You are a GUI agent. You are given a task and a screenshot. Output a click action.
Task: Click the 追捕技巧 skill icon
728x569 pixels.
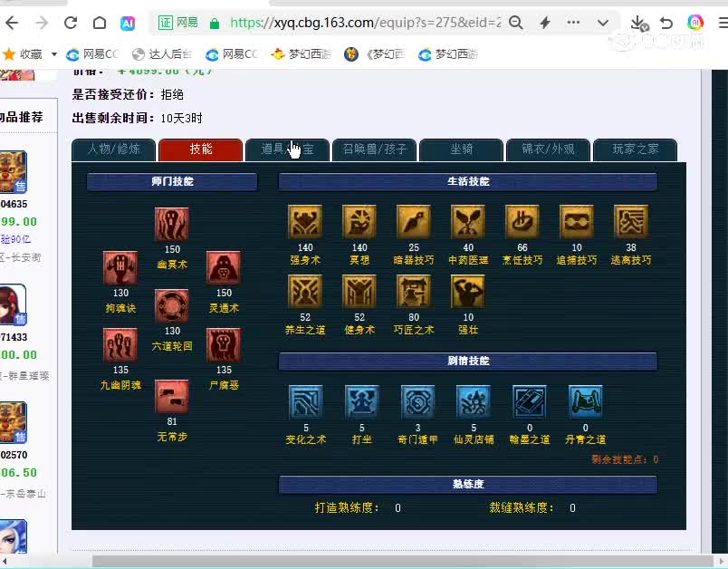point(577,222)
